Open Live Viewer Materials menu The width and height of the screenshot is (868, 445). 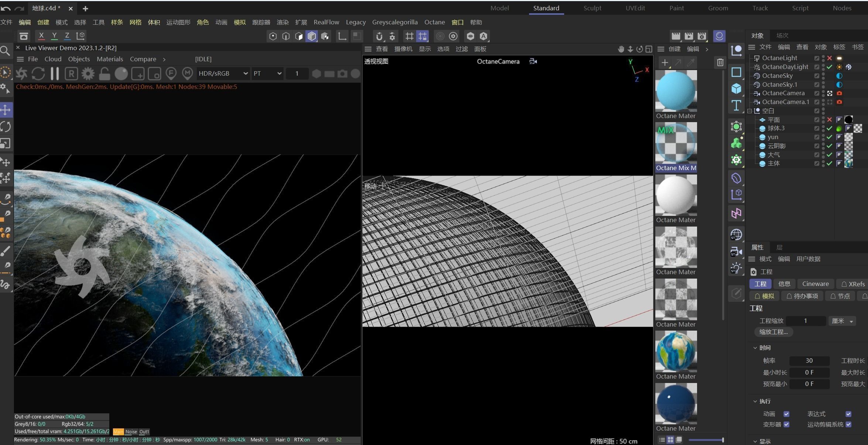point(110,59)
